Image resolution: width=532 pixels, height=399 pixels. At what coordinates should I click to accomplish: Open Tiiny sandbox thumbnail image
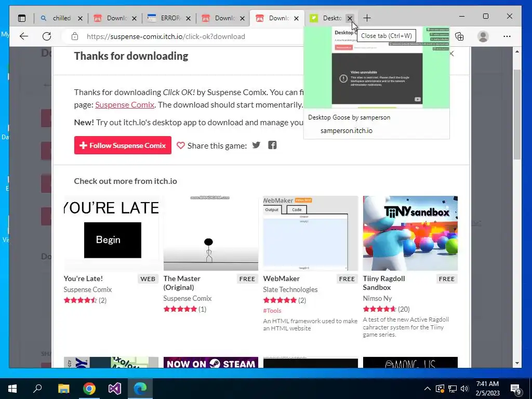pyautogui.click(x=410, y=233)
